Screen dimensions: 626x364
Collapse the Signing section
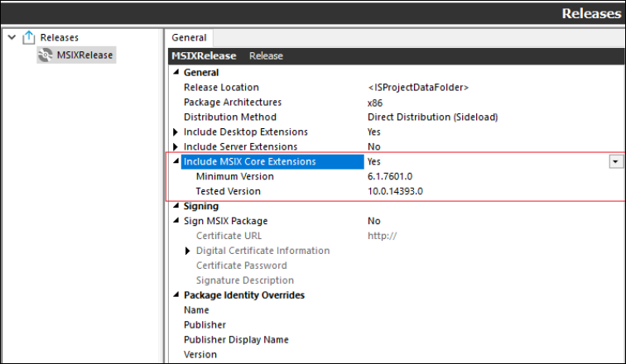(x=176, y=207)
